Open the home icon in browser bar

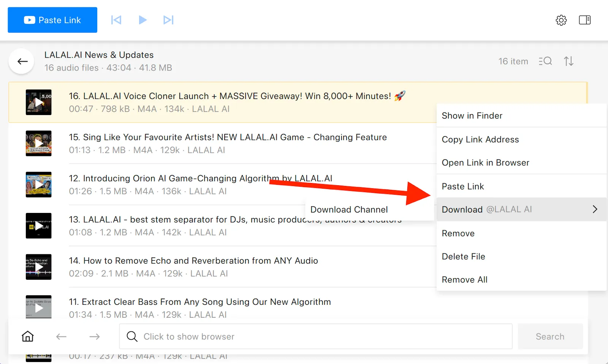point(28,336)
